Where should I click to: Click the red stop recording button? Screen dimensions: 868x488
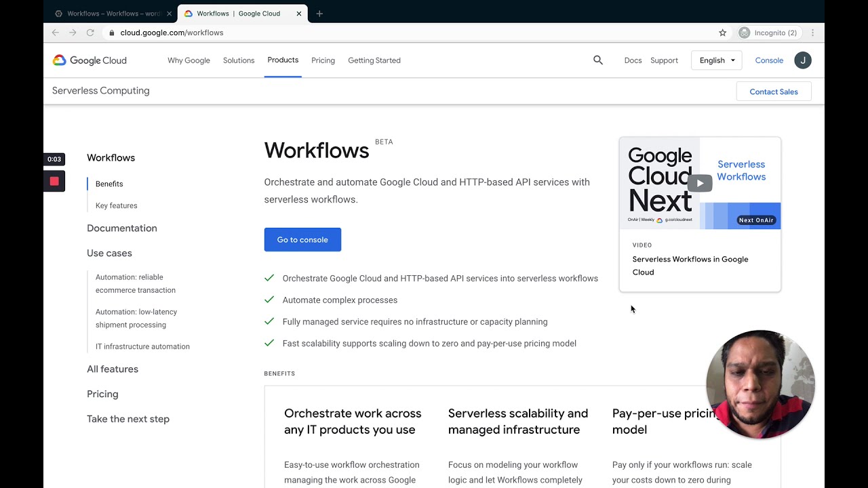point(54,181)
